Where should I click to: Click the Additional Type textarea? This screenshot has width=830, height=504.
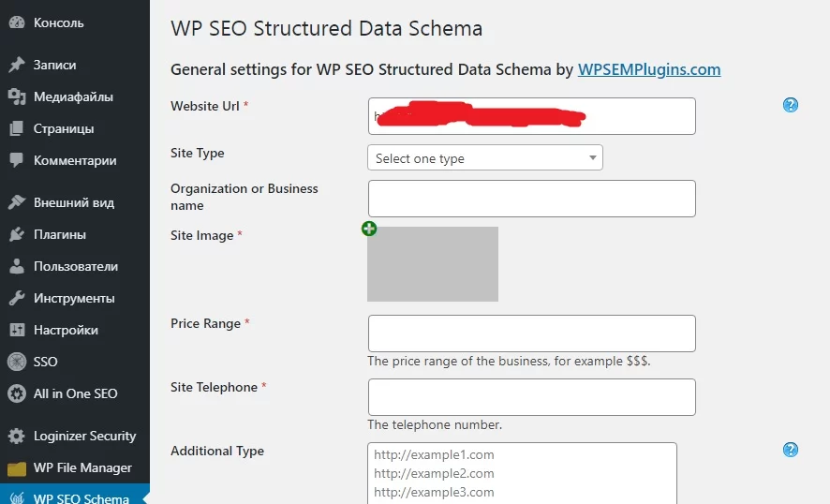522,473
